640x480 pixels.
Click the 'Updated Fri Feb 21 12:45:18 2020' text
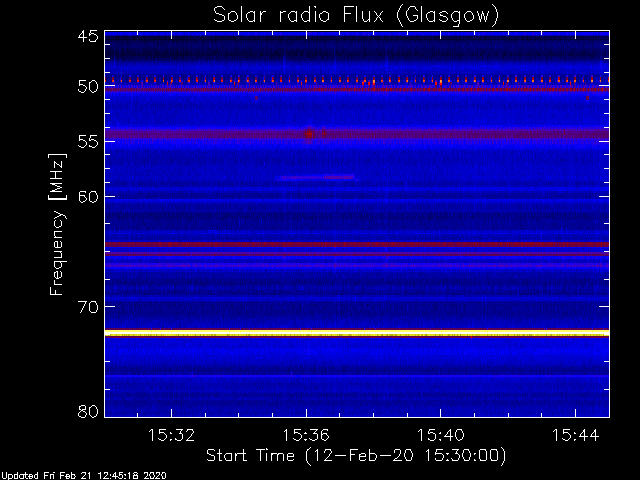point(83,476)
